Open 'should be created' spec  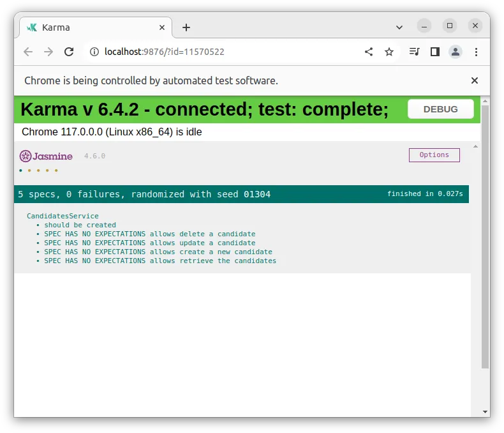click(x=80, y=225)
